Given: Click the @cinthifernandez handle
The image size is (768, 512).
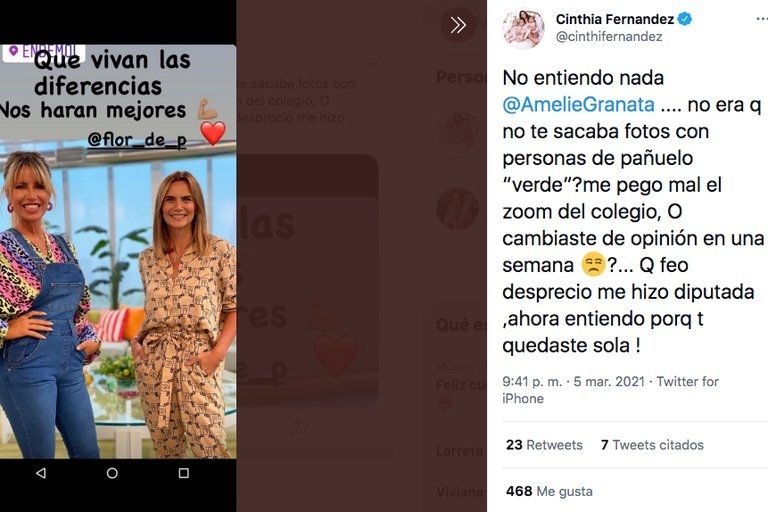Looking at the screenshot, I should click(x=609, y=37).
